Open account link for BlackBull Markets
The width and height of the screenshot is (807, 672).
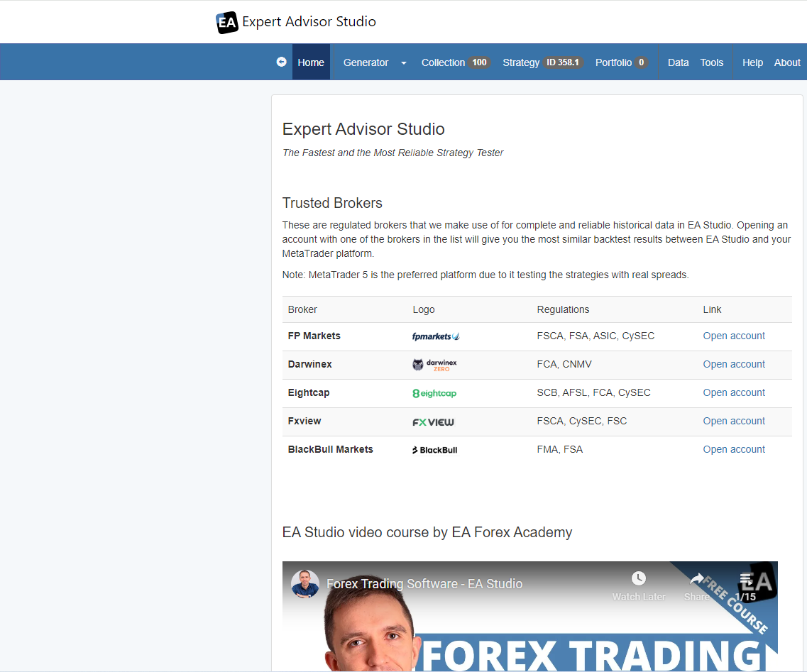pyautogui.click(x=734, y=448)
